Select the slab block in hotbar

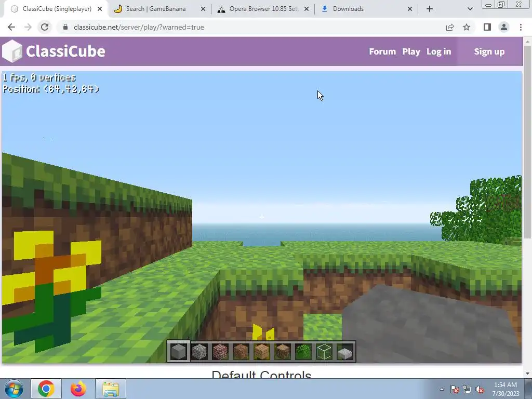click(x=345, y=353)
